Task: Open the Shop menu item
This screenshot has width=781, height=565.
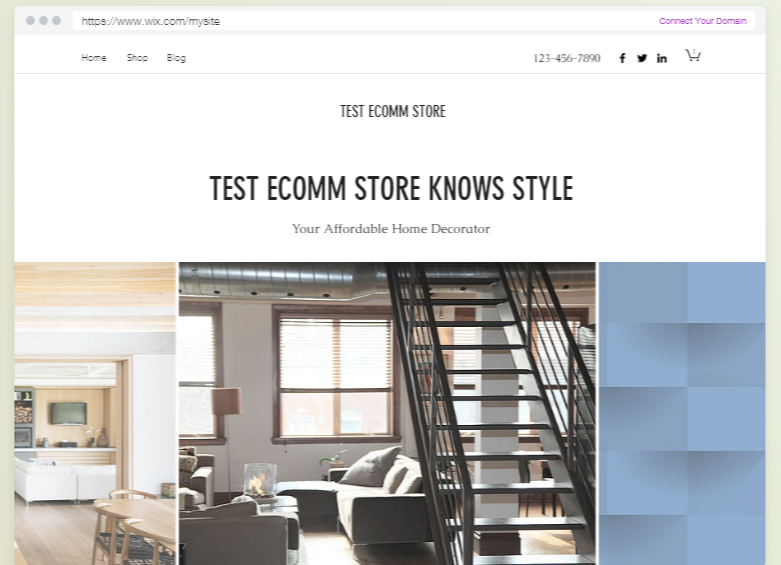Action: pos(137,58)
